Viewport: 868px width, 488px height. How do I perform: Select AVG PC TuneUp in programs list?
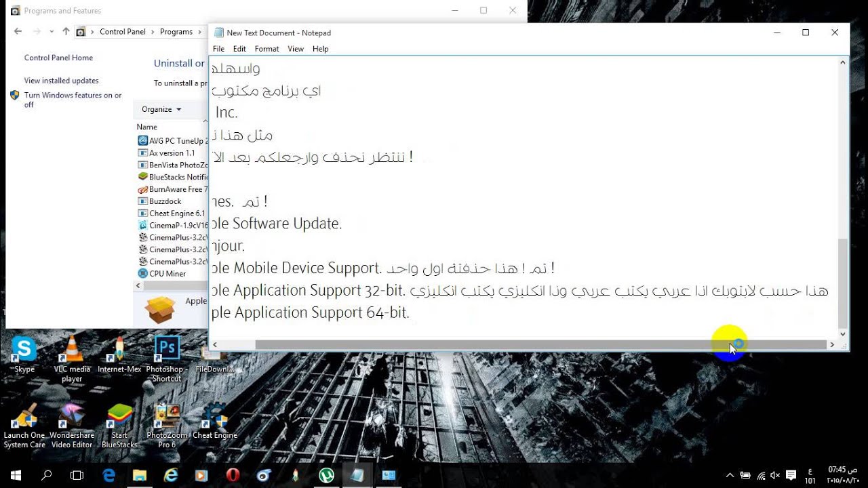click(x=173, y=141)
